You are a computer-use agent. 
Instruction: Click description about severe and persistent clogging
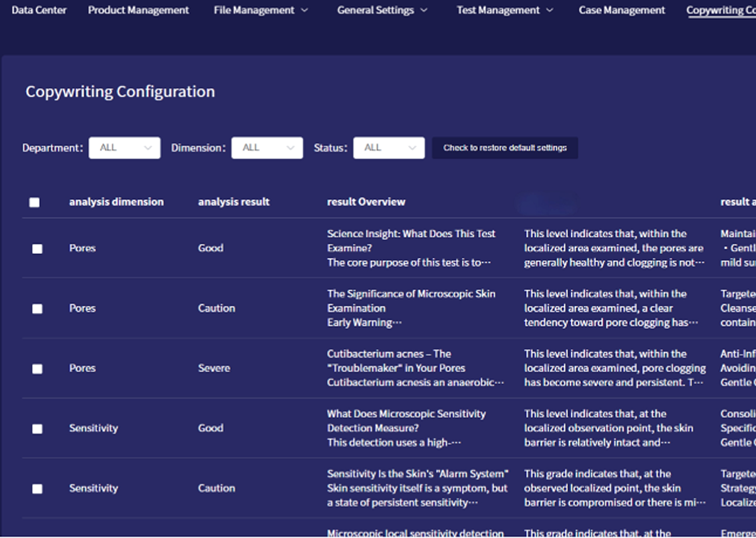tap(615, 368)
